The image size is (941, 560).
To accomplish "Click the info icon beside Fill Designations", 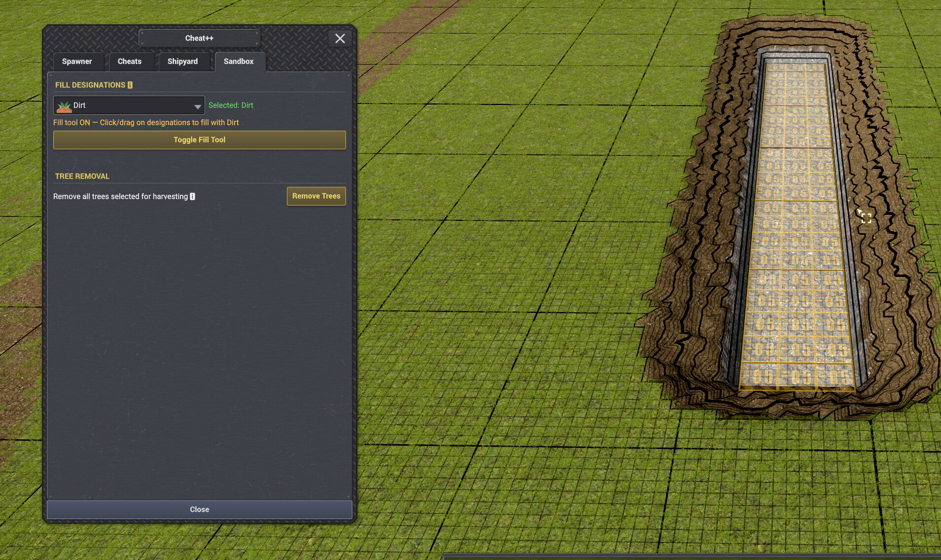I will tap(130, 85).
